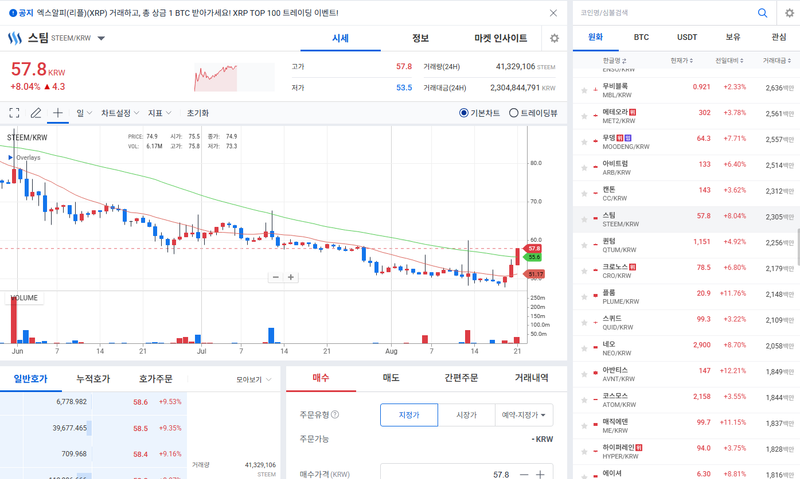The image size is (800, 479).
Task: Sort list by 현재가 column
Action: click(681, 61)
